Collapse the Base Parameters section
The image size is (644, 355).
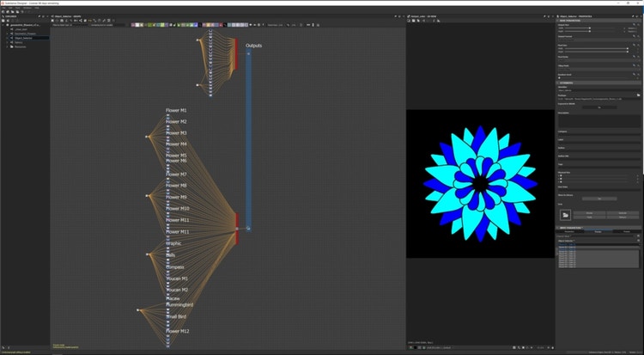557,21
